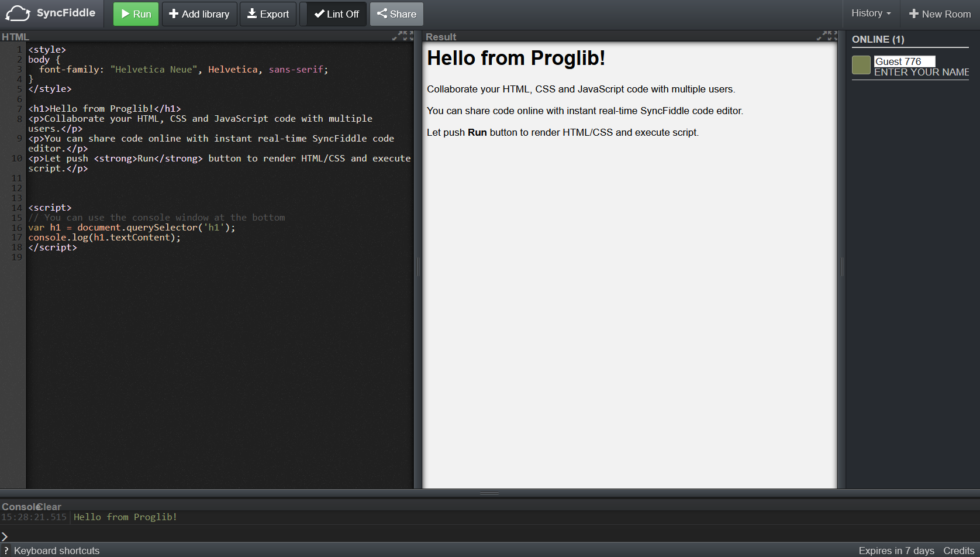Screen dimensions: 980x557
Task: Clear the console output
Action: coord(50,507)
